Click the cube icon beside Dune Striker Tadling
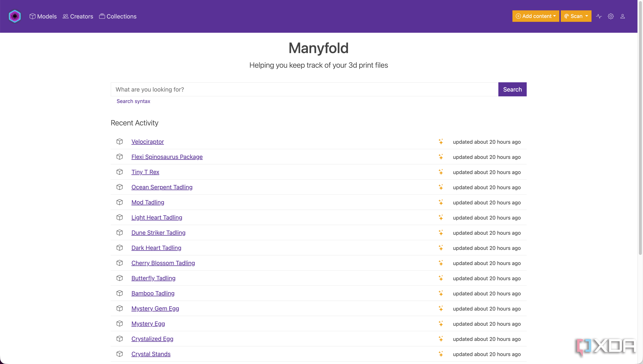643x364 pixels. point(120,232)
